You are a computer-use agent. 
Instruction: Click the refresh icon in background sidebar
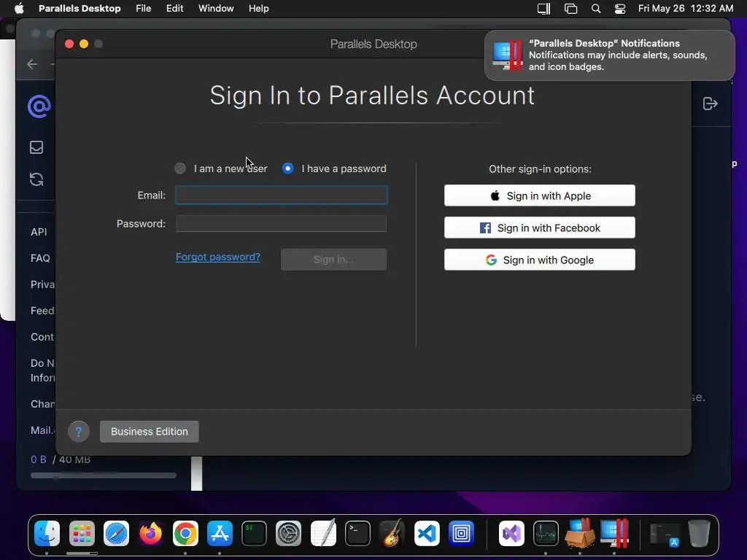point(36,179)
